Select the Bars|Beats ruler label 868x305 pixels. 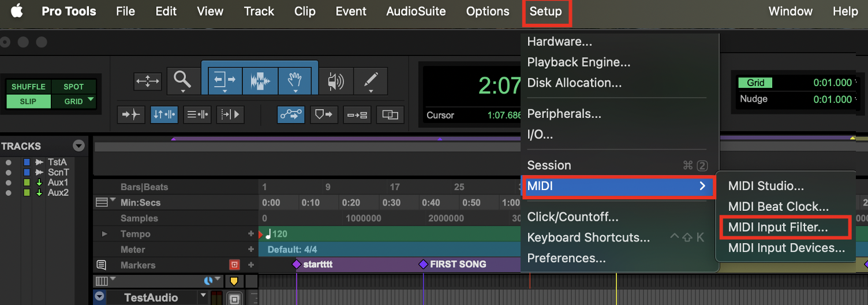144,187
